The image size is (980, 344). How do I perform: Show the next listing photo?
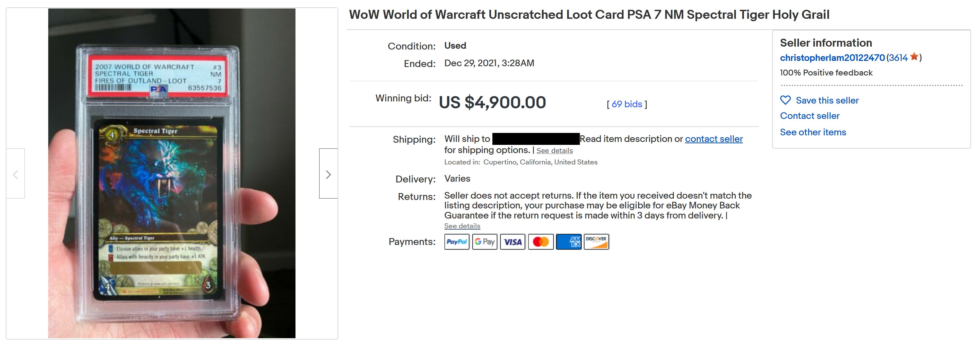(x=328, y=174)
